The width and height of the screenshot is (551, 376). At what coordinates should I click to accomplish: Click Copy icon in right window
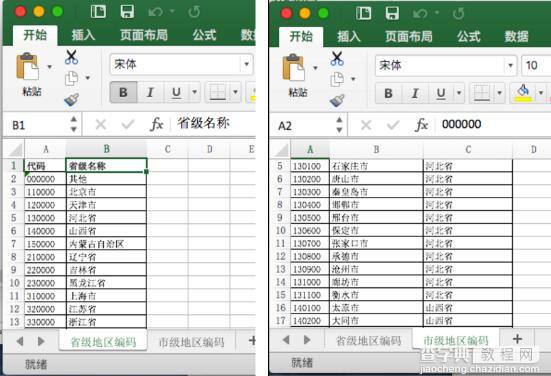coord(337,79)
